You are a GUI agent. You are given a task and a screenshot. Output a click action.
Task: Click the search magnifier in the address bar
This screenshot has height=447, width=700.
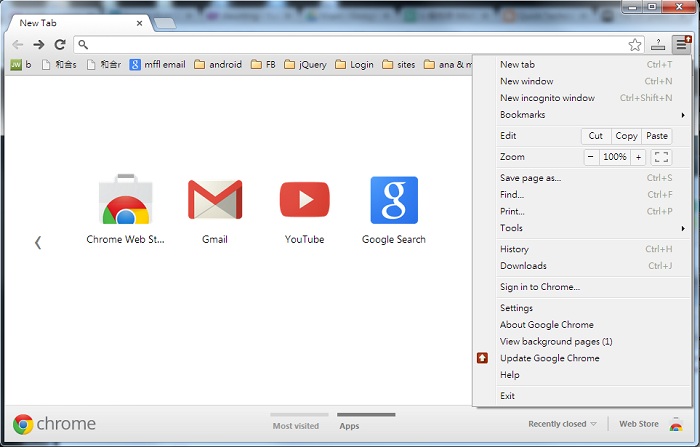point(83,44)
